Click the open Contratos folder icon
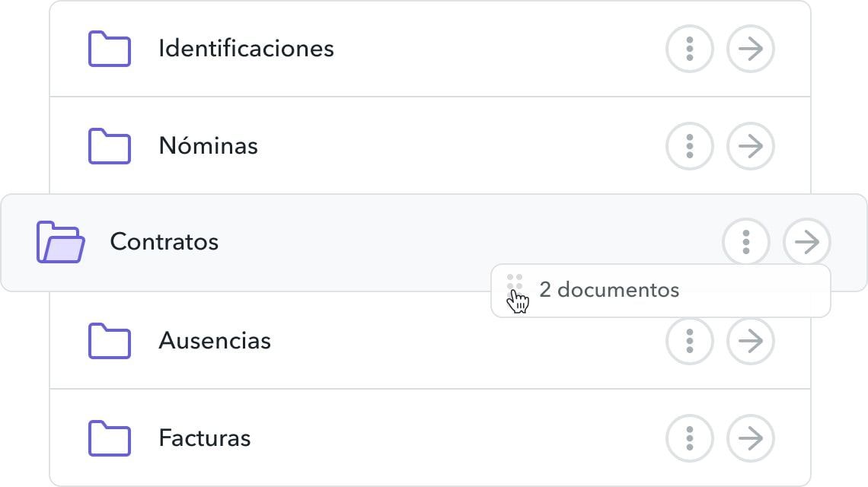This screenshot has height=487, width=868. [61, 243]
